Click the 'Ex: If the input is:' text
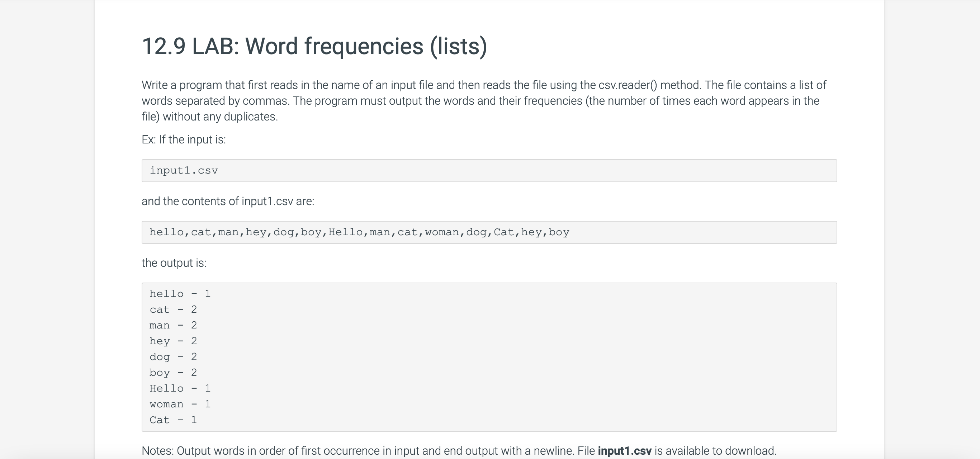This screenshot has width=980, height=459. pos(184,140)
